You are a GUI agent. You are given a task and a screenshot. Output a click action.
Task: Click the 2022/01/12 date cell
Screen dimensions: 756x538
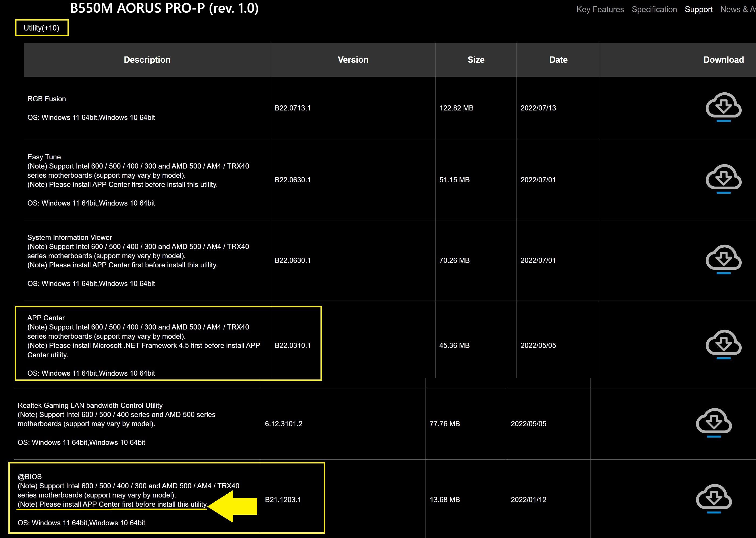tap(528, 500)
